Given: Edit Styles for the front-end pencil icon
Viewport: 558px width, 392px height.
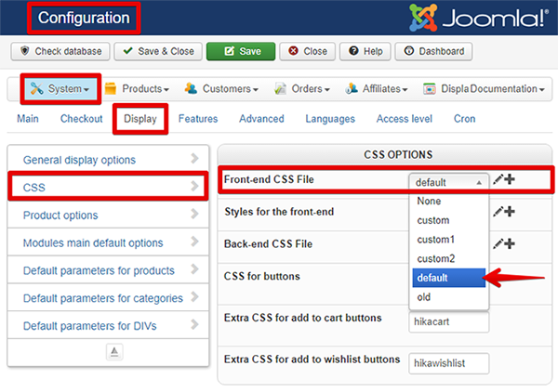Looking at the screenshot, I should coord(498,212).
